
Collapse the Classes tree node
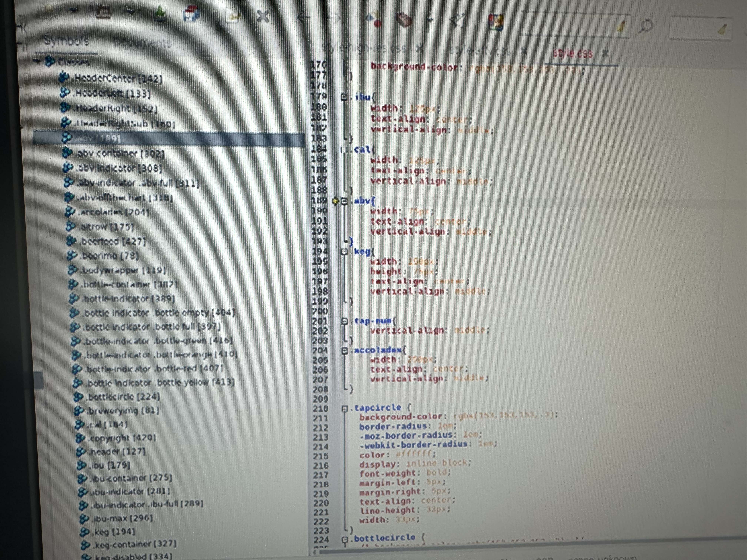click(37, 61)
